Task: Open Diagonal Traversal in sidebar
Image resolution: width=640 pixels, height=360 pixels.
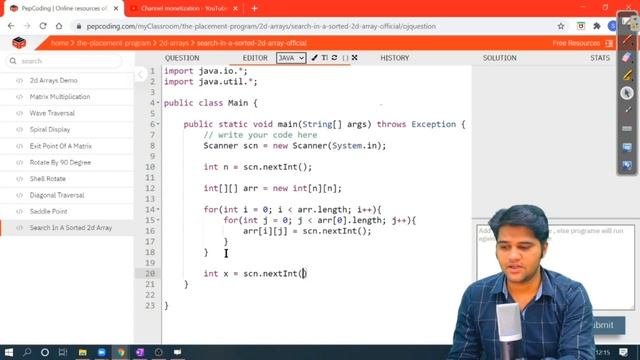Action: (x=57, y=195)
